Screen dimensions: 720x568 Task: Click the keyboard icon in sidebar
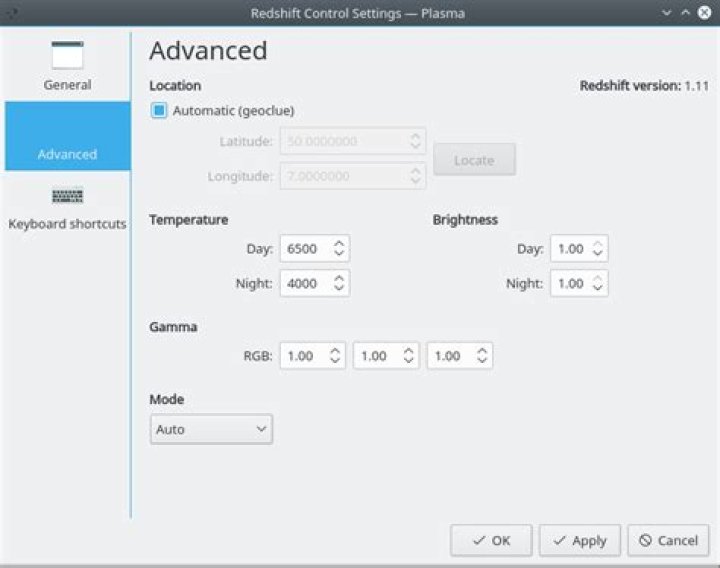tap(68, 196)
